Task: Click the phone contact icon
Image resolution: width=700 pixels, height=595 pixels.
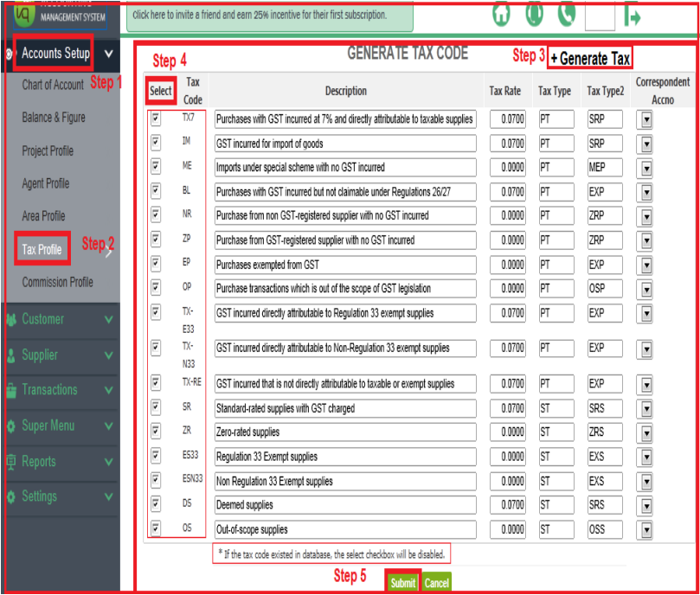Action: point(567,15)
